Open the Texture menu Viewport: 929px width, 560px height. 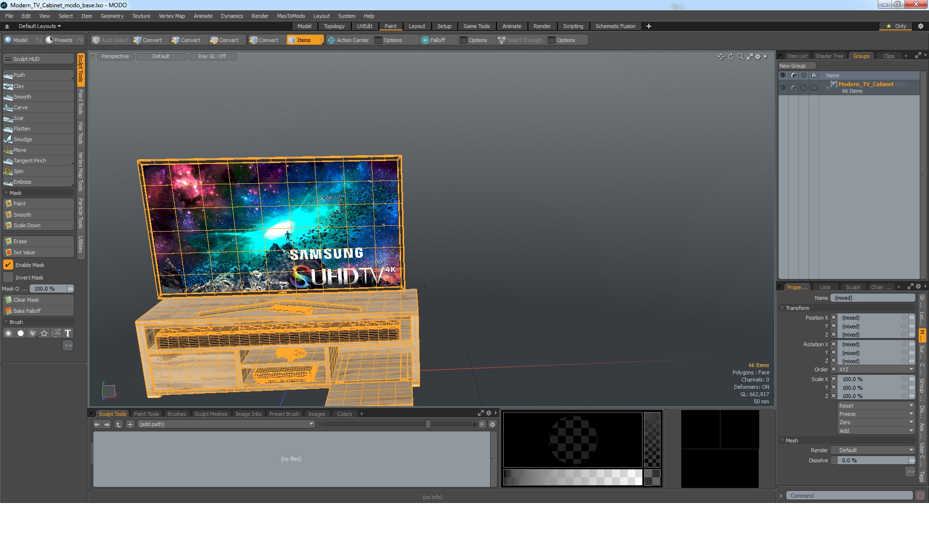[x=141, y=16]
